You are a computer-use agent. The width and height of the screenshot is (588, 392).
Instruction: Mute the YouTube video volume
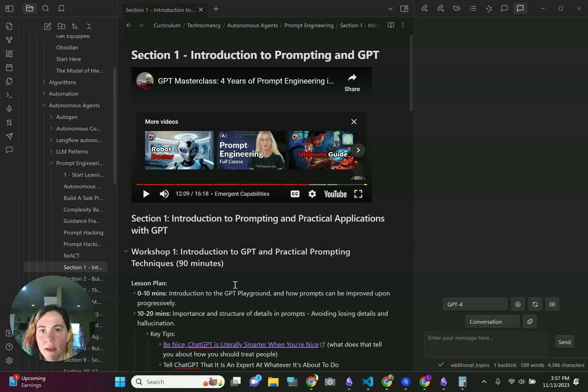click(x=164, y=194)
